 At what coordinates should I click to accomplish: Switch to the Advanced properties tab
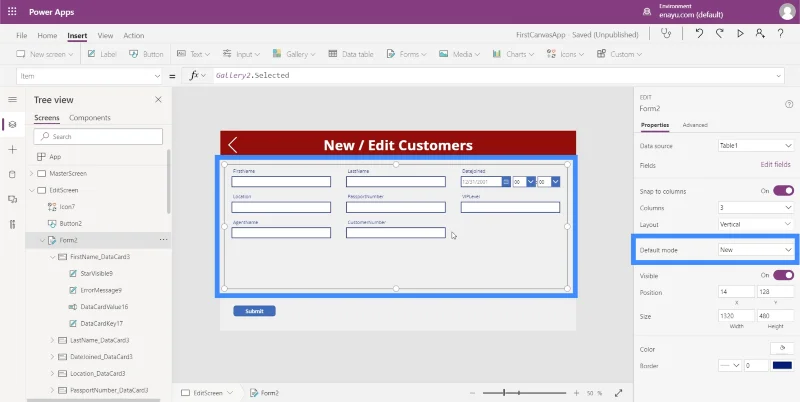(695, 125)
